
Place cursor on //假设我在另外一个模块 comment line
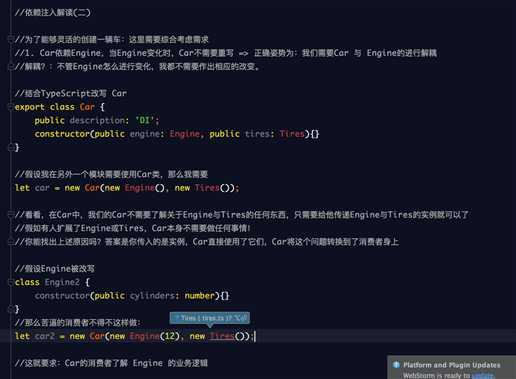pos(111,174)
